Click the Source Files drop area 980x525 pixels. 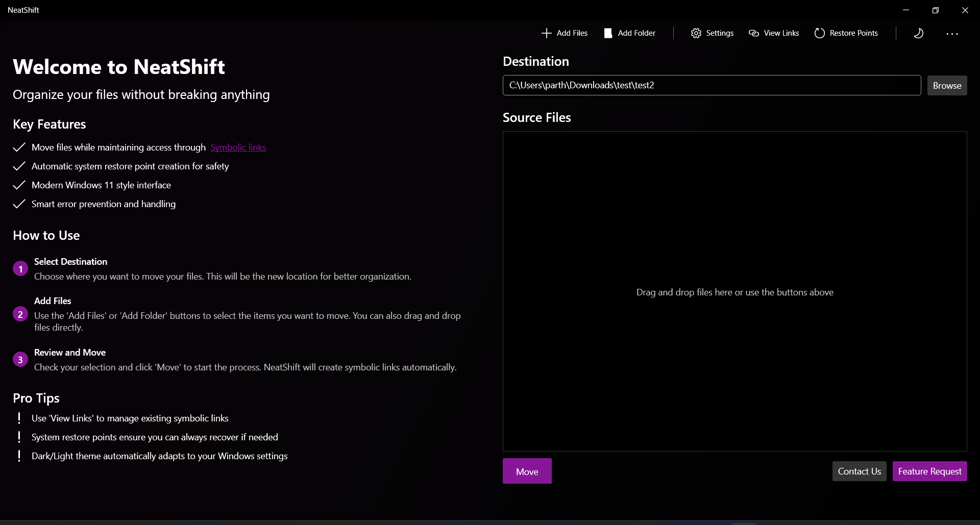pos(734,291)
